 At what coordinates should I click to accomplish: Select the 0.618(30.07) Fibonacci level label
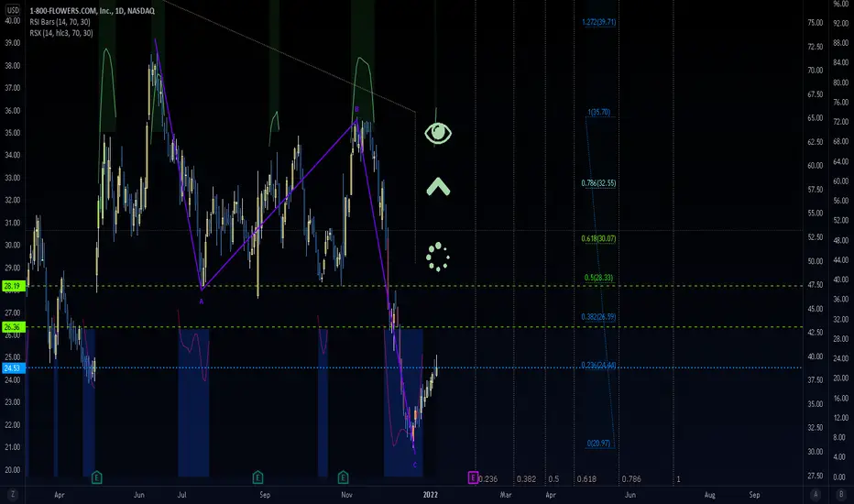598,238
